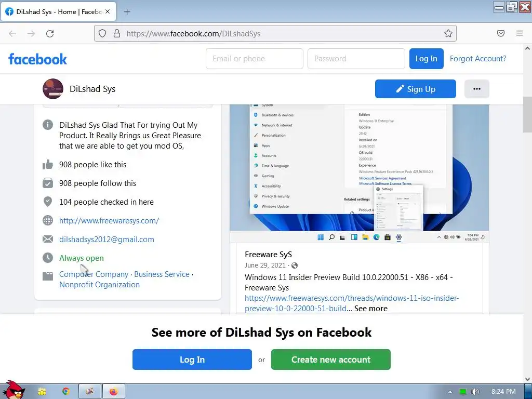
Task: Open the Firefox hamburger menu
Action: click(x=520, y=33)
